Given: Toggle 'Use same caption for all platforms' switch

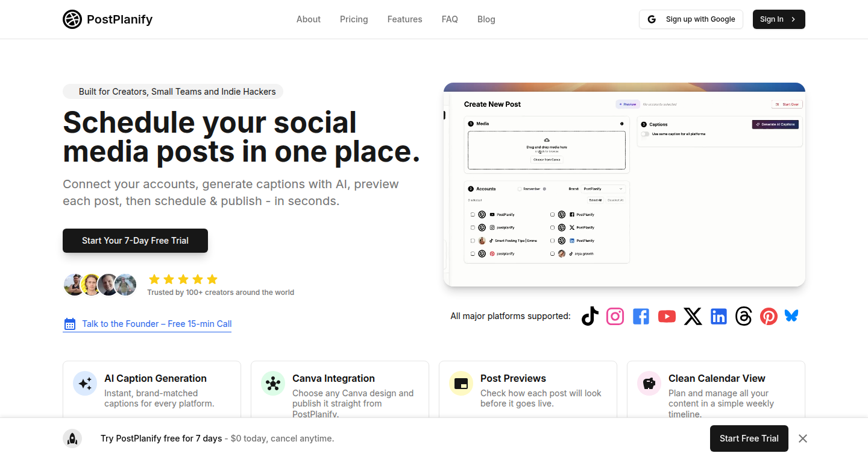Looking at the screenshot, I should tap(645, 134).
